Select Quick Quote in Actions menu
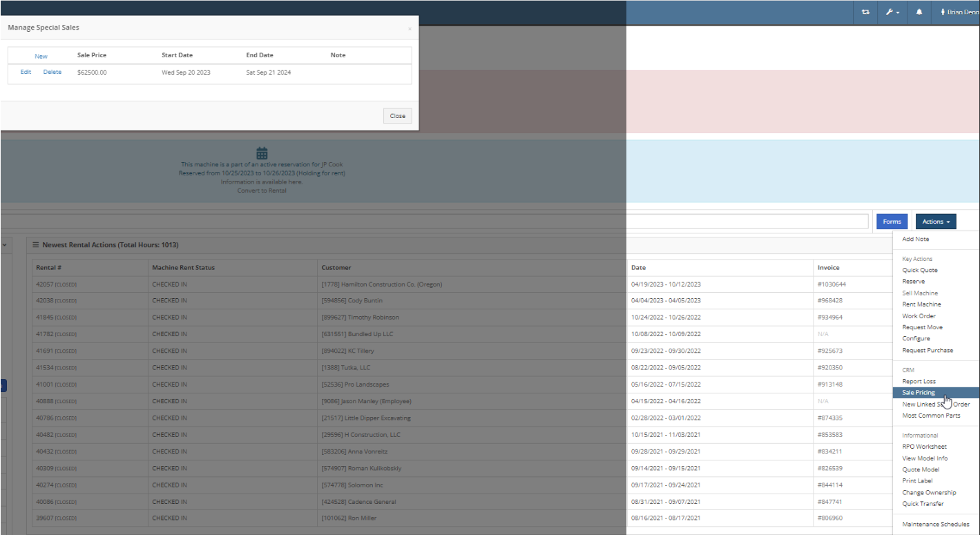This screenshot has width=980, height=535. [x=920, y=270]
